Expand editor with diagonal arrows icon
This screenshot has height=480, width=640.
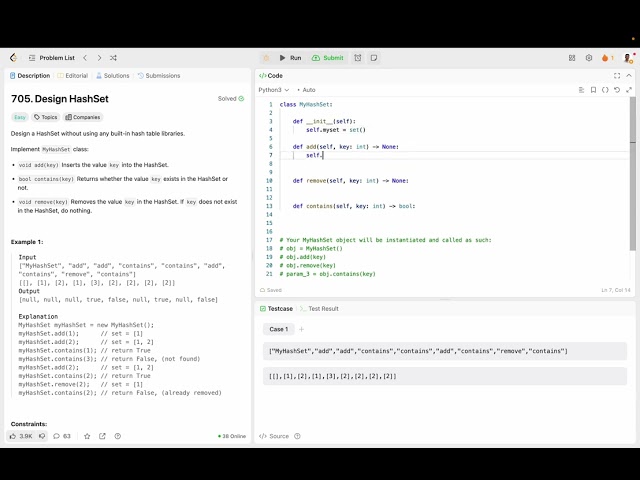point(629,90)
